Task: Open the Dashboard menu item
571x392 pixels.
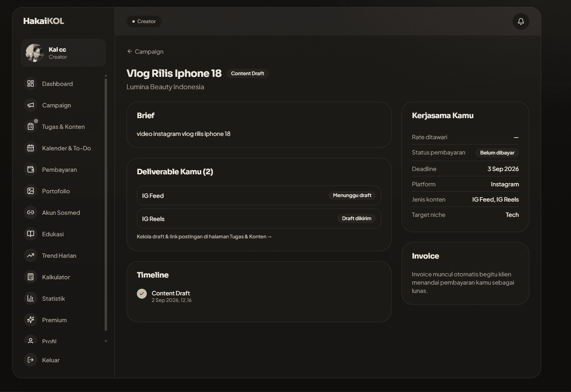Action: click(57, 84)
